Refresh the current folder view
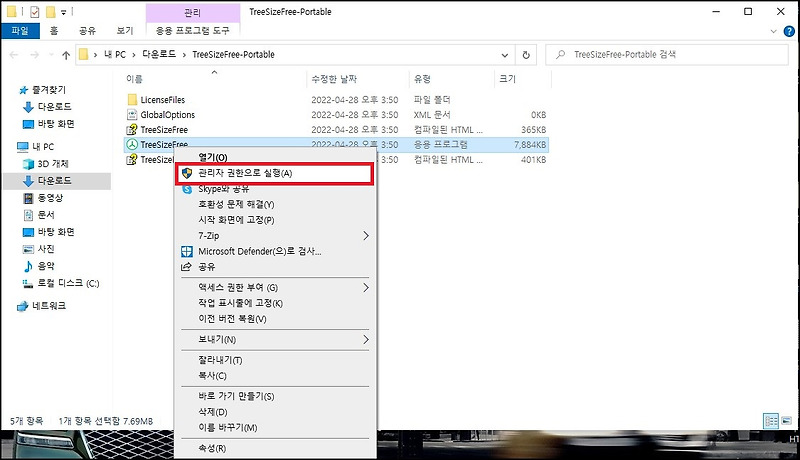Screen dimensions: 800x460 [x=526, y=55]
